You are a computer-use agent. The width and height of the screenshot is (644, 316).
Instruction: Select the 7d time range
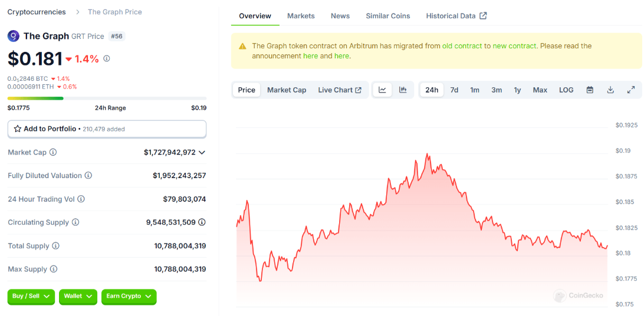pyautogui.click(x=454, y=90)
